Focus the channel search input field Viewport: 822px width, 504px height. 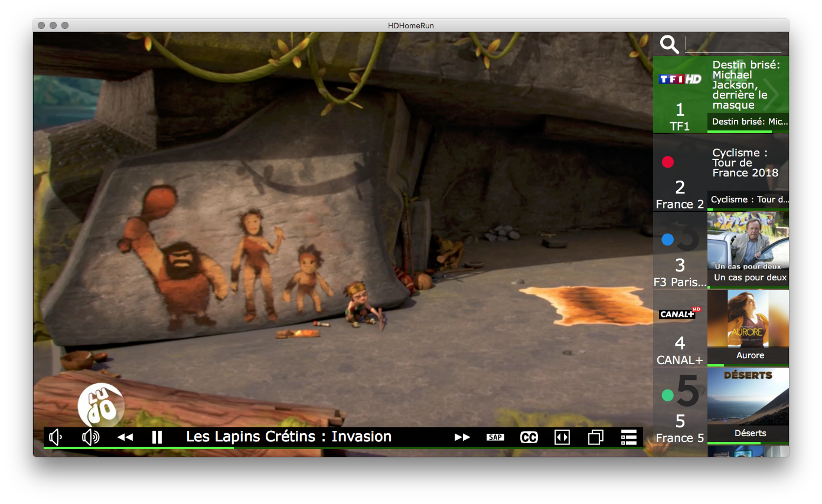coord(733,44)
